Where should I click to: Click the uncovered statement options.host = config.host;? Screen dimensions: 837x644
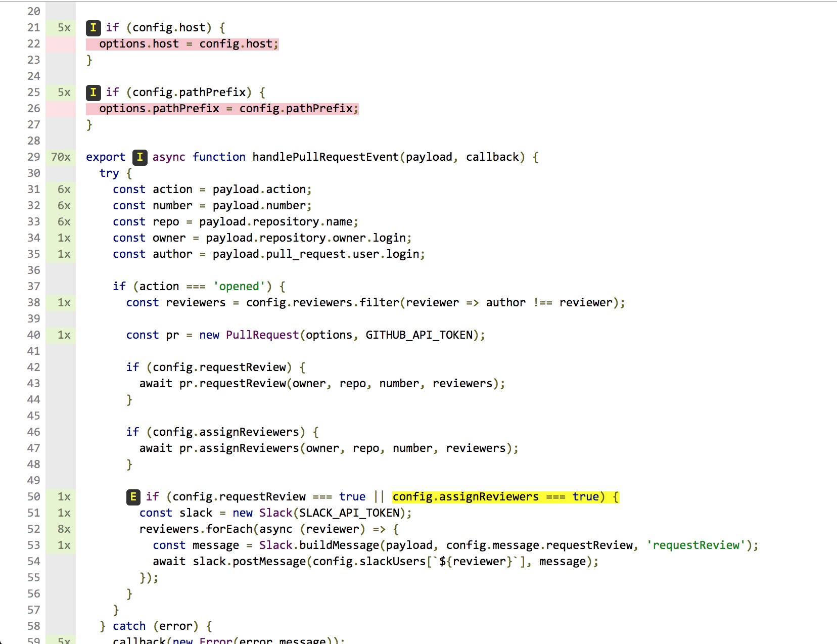click(x=182, y=44)
